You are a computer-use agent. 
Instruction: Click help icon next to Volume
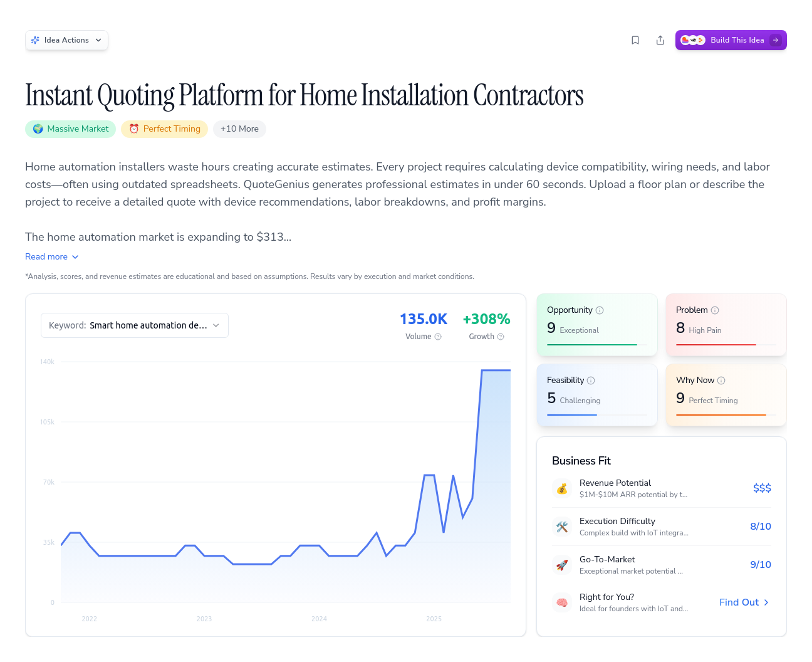pyautogui.click(x=438, y=337)
